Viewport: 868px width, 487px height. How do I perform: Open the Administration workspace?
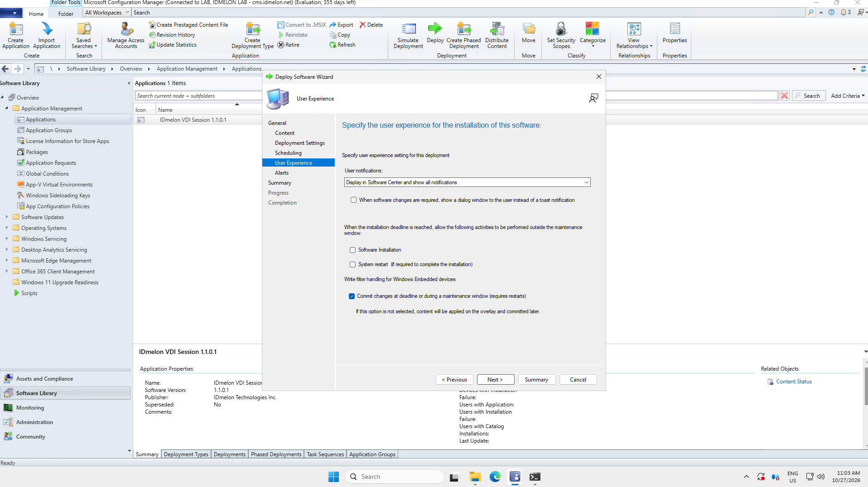tap(66, 422)
